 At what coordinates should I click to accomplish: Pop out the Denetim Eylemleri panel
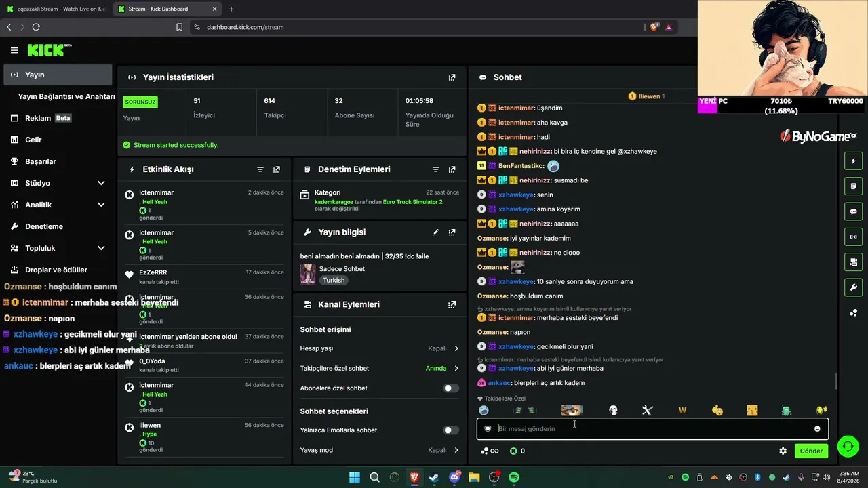tap(452, 169)
